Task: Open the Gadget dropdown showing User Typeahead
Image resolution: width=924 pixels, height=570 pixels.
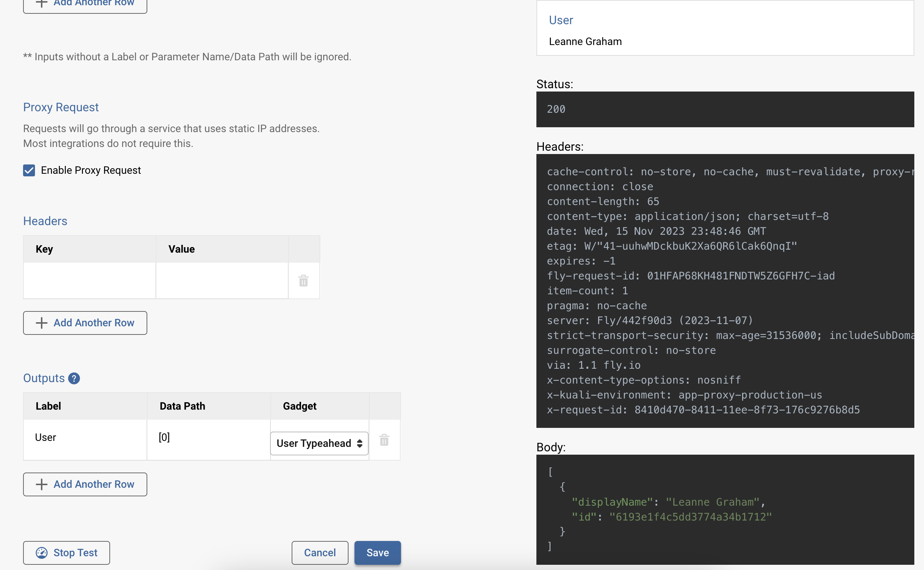Action: 319,443
